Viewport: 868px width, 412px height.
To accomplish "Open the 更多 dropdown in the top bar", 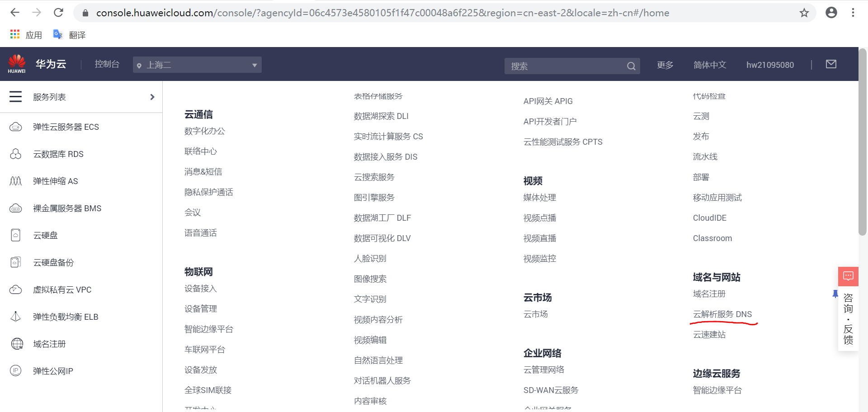I will 665,65.
